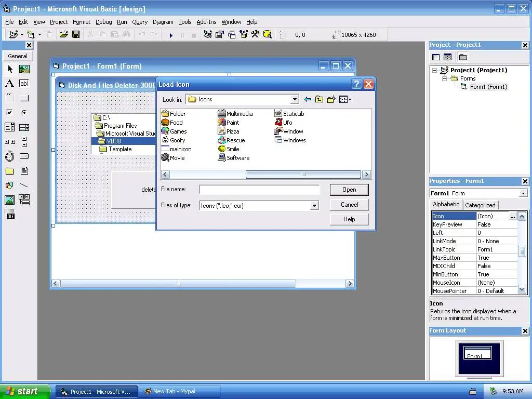Image resolution: width=532 pixels, height=399 pixels.
Task: Click the Help button in Load Icon
Action: [x=349, y=219]
